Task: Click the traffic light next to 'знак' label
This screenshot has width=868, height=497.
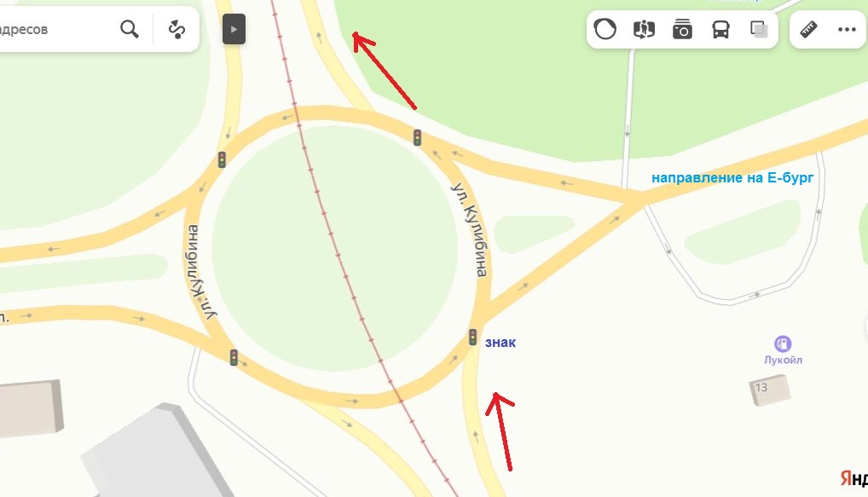Action: (x=472, y=337)
